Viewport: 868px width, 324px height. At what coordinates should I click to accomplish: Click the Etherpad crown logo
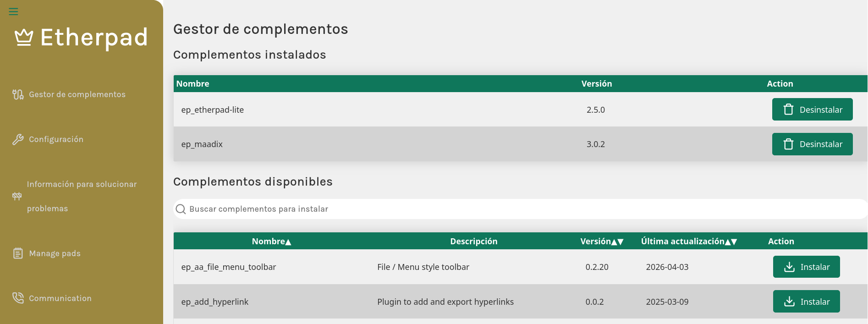coord(24,38)
